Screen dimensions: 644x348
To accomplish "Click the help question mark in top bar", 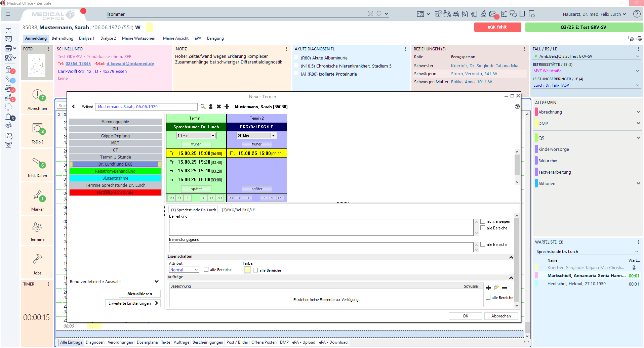I will (637, 14).
